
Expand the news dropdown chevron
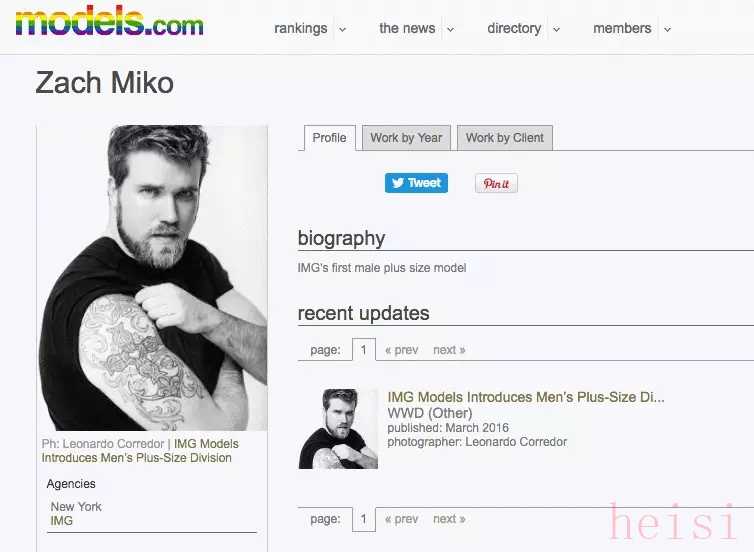pos(451,29)
